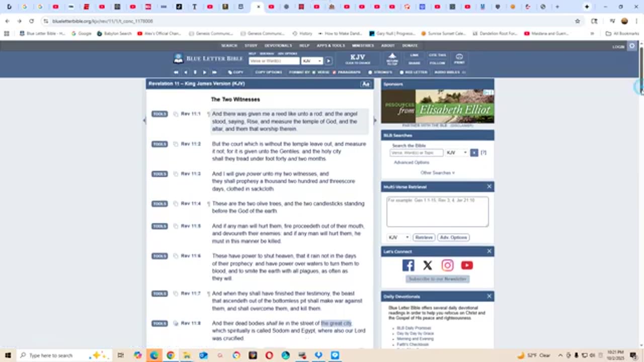Open Microsoft Edge from the taskbar
This screenshot has height=362, width=644.
154,355
